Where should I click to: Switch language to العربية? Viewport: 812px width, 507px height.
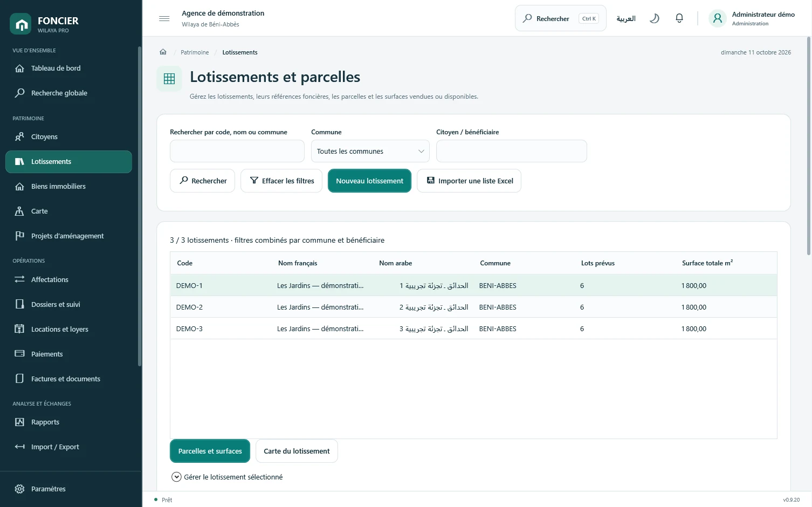(626, 18)
